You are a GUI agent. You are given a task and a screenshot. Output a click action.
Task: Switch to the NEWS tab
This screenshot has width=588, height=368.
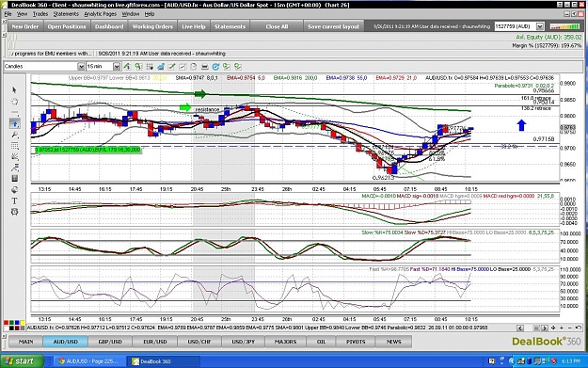click(393, 342)
